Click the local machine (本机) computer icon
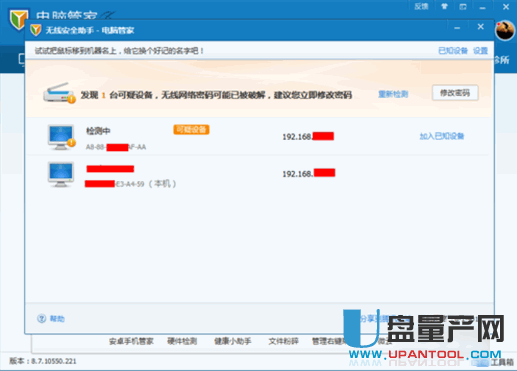The height and width of the screenshot is (371, 517). click(x=60, y=174)
